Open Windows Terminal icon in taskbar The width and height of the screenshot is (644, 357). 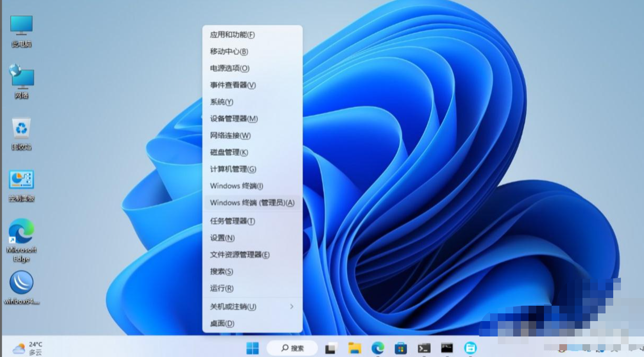click(424, 348)
